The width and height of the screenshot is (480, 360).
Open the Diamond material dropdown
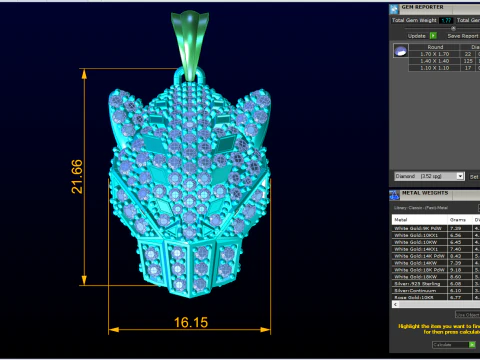tap(429, 176)
